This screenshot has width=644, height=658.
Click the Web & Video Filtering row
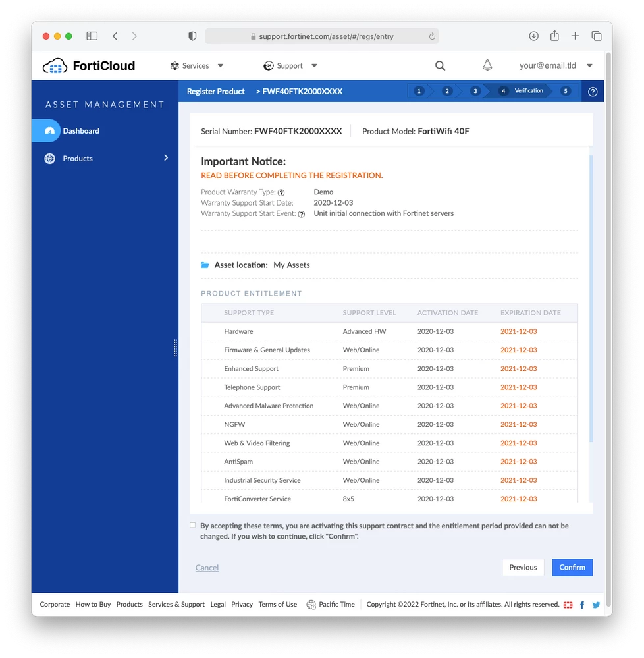389,443
